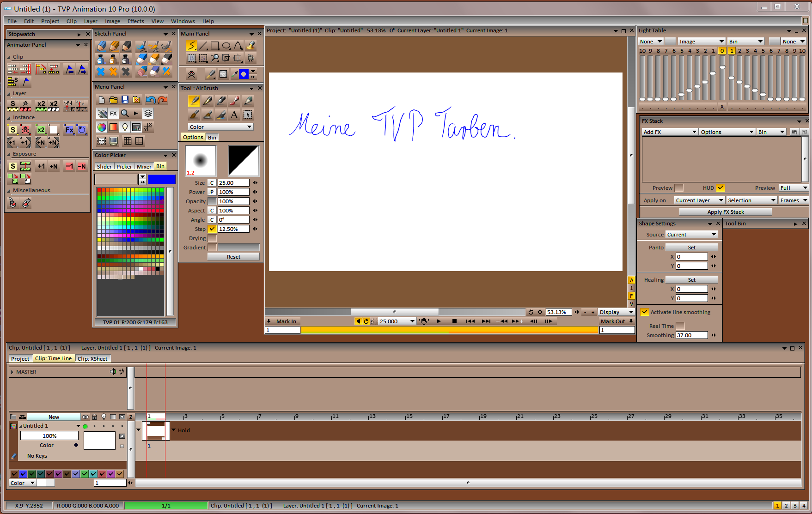The height and width of the screenshot is (514, 812).
Task: Open a project with the folder icon
Action: (x=113, y=100)
